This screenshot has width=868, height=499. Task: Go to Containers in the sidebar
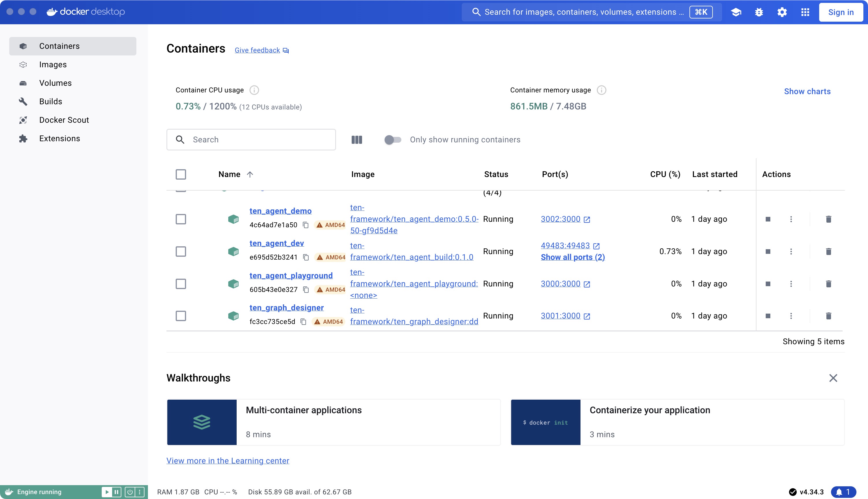[x=73, y=46]
